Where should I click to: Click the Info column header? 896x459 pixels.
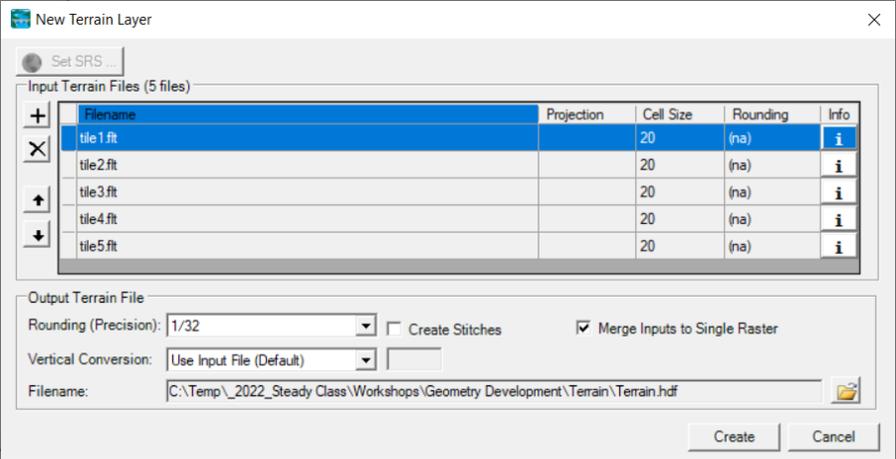pyautogui.click(x=839, y=114)
